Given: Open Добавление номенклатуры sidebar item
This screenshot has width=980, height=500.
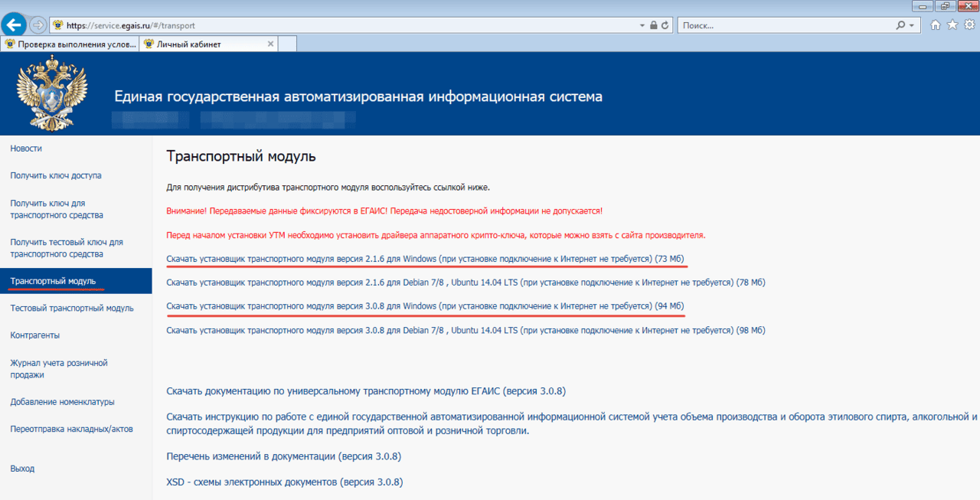Looking at the screenshot, I should [62, 401].
